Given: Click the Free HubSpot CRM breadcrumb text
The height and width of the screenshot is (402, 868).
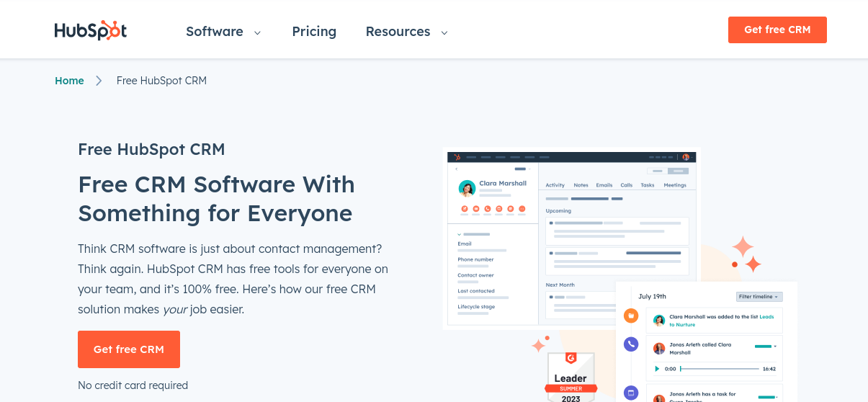Looking at the screenshot, I should (x=161, y=81).
